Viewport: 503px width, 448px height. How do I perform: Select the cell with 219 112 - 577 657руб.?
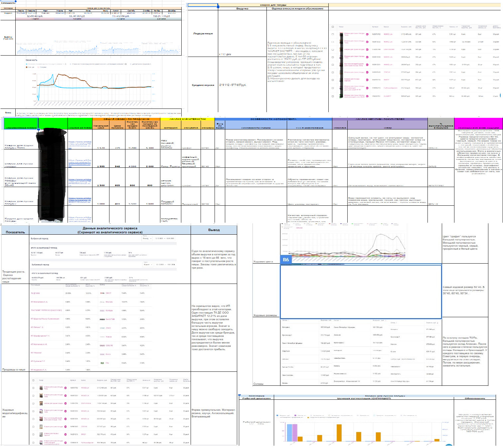click(x=242, y=85)
